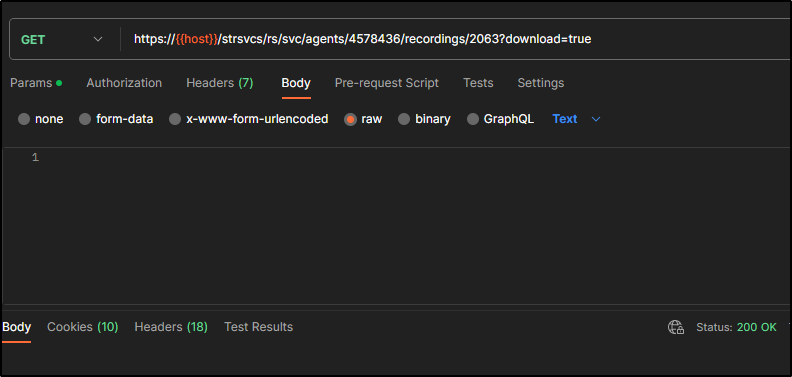Image resolution: width=792 pixels, height=377 pixels.
Task: Click the network globe lock icon
Action: [x=676, y=327]
